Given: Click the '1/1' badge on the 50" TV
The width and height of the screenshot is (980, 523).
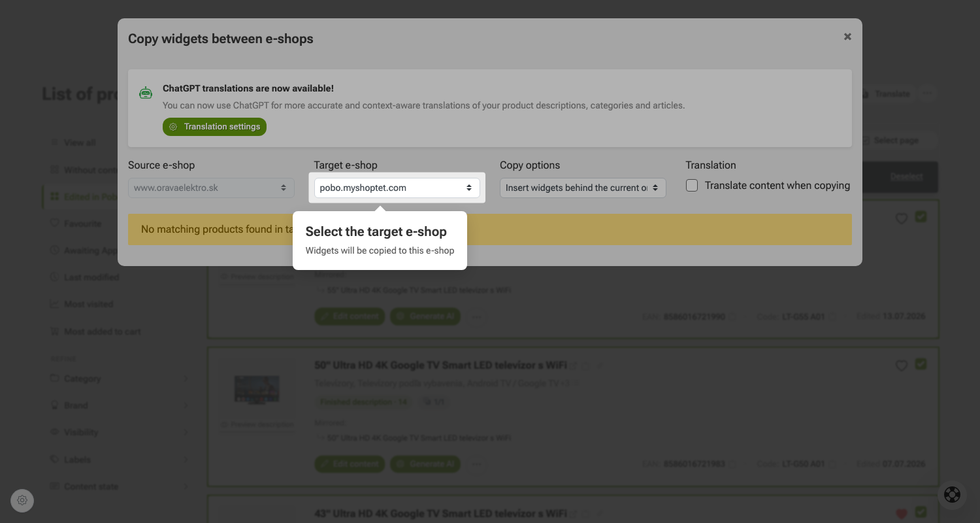Looking at the screenshot, I should click(433, 402).
